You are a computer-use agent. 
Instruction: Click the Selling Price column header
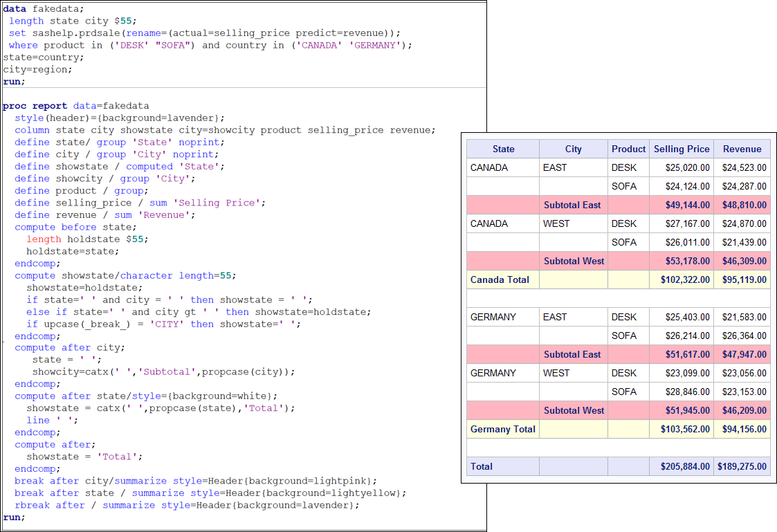point(682,149)
